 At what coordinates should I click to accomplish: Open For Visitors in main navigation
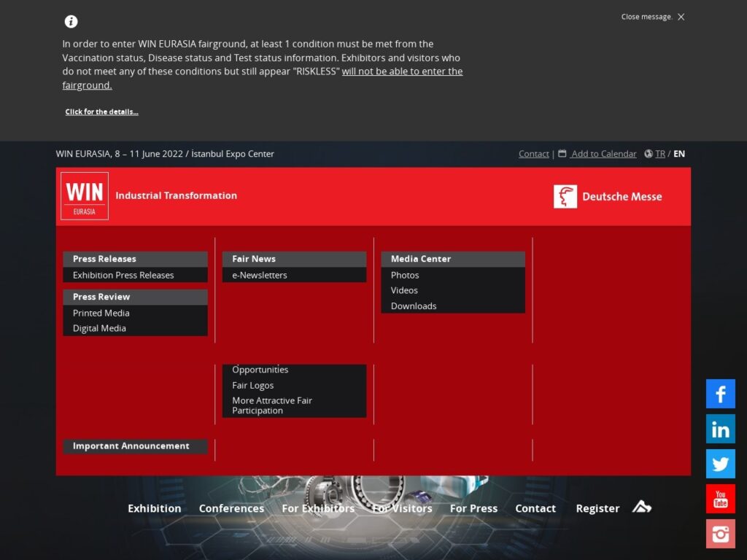[403, 508]
